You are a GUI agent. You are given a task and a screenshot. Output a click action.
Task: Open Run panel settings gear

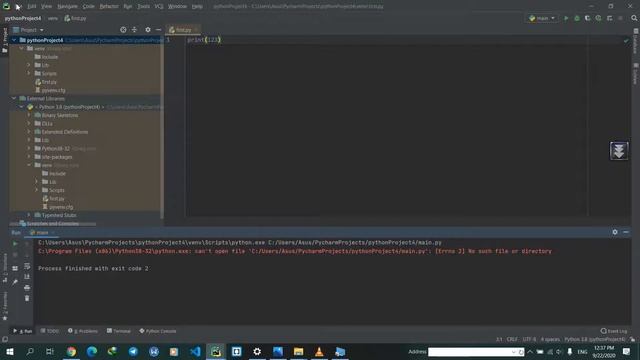tap(615, 232)
